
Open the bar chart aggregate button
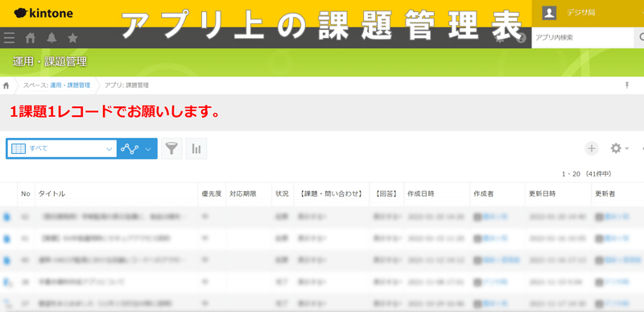196,148
